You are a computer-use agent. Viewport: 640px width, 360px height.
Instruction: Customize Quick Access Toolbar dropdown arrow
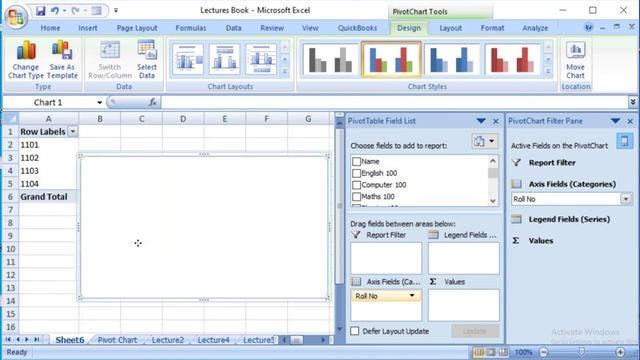click(x=116, y=11)
